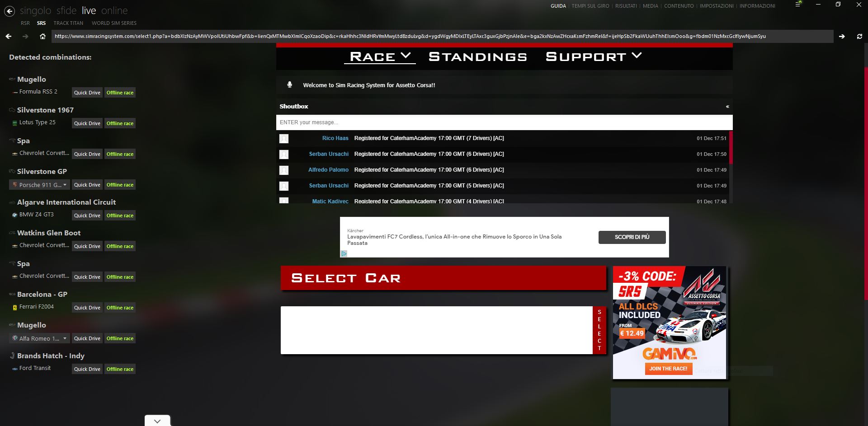Viewport: 868px width, 426px height.
Task: Click the Brands Hatch track outline icon
Action: click(x=12, y=356)
